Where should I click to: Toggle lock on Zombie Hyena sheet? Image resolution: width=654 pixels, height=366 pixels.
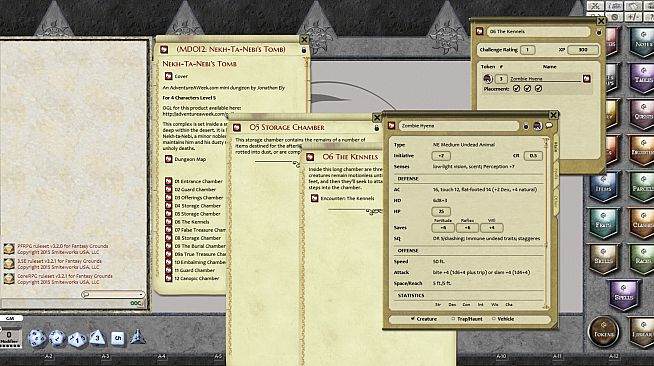(x=526, y=125)
